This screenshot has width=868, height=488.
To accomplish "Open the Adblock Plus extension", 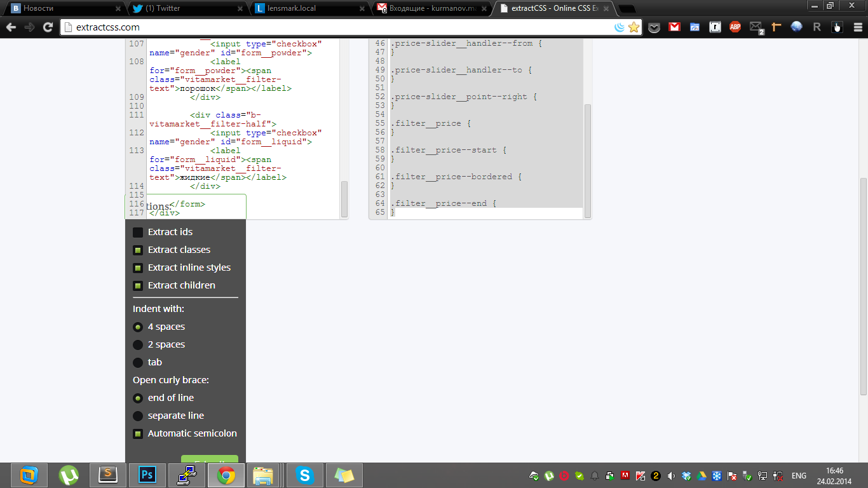I will pyautogui.click(x=735, y=27).
